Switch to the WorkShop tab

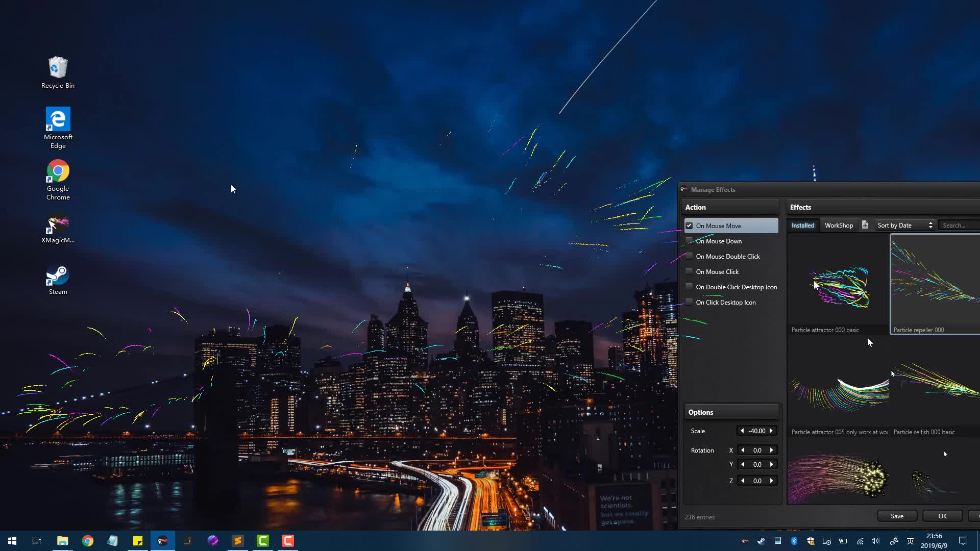tap(839, 225)
